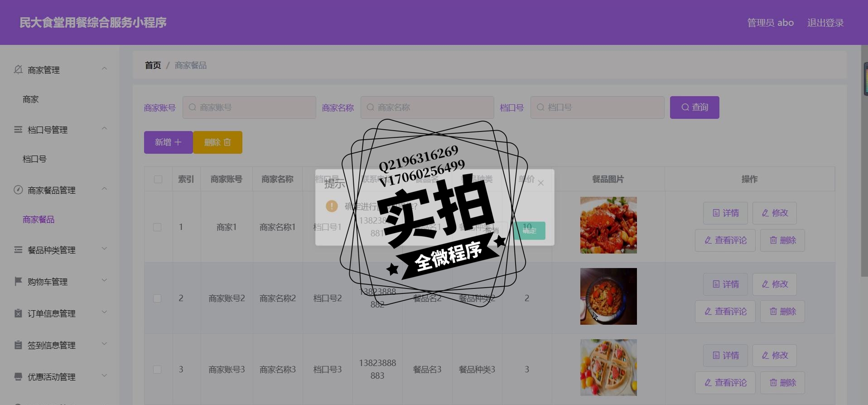Open 详情 for 商家1 row
868x405 pixels.
click(725, 213)
